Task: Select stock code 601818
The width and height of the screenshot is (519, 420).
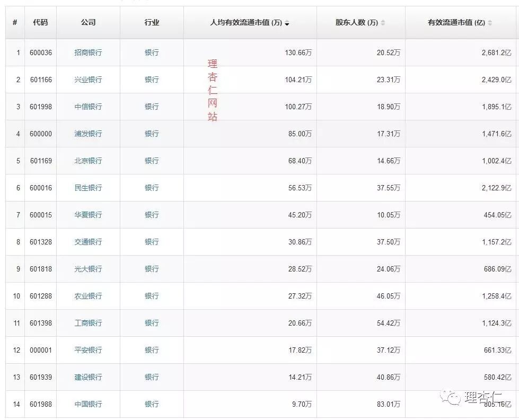Action: coord(41,269)
